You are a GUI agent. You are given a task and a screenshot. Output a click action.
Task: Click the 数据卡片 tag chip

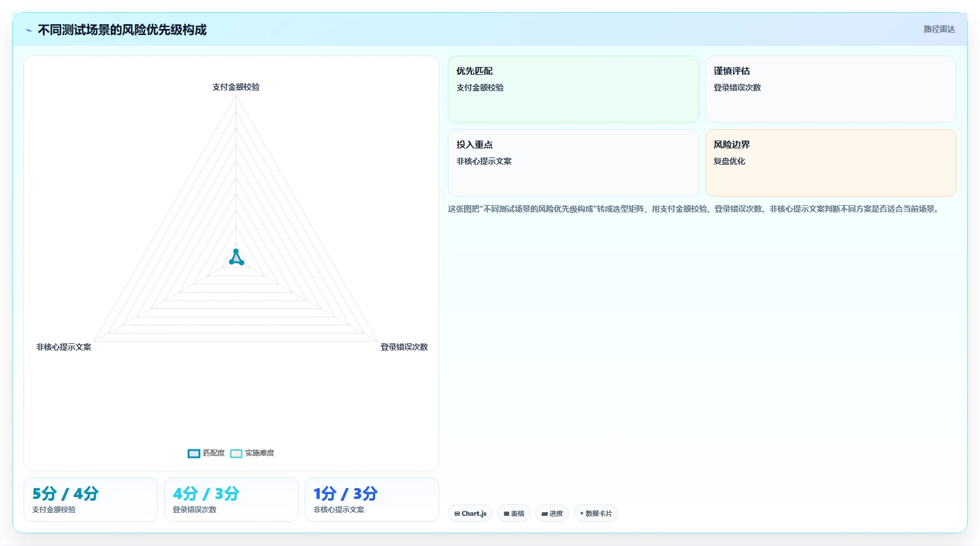click(x=596, y=513)
